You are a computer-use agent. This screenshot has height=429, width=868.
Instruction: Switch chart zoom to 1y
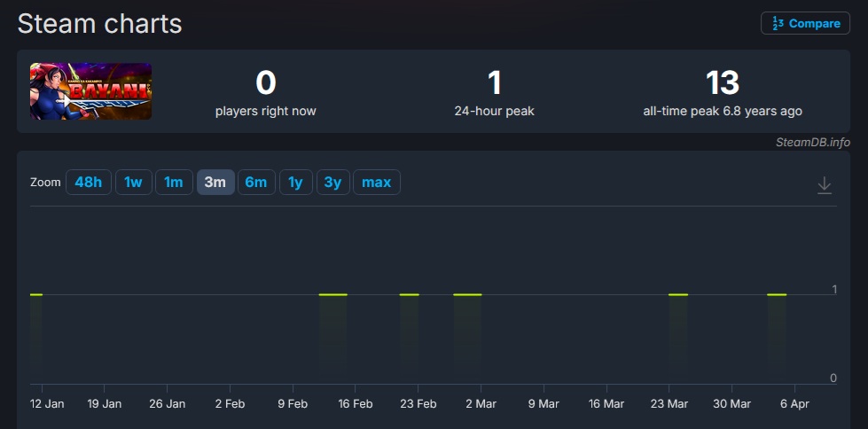coord(296,182)
